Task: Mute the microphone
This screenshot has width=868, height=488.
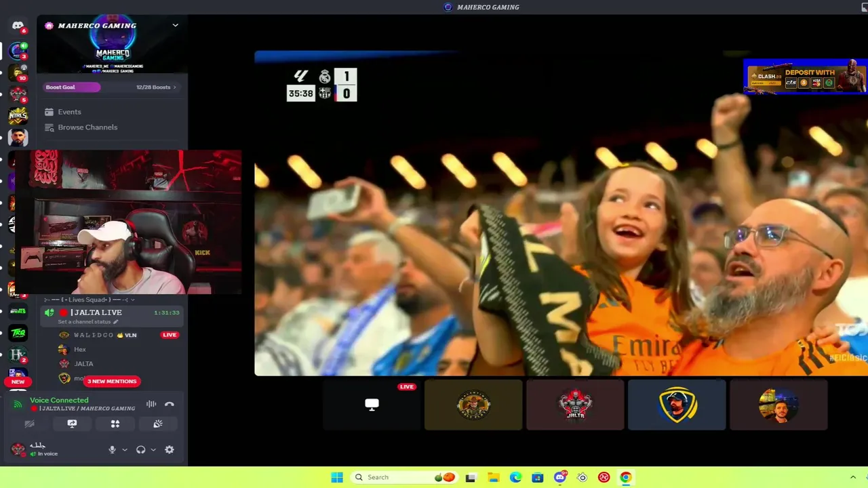Action: (113, 449)
